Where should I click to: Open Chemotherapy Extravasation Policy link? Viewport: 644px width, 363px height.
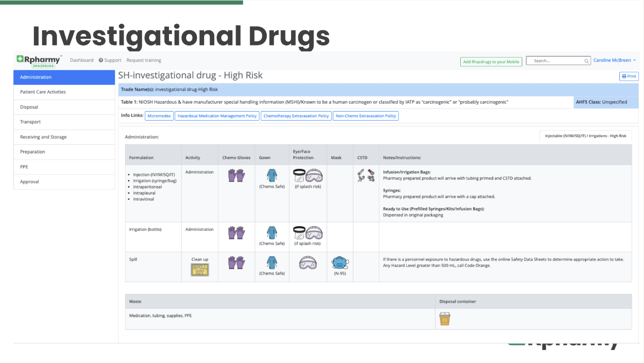pyautogui.click(x=296, y=116)
